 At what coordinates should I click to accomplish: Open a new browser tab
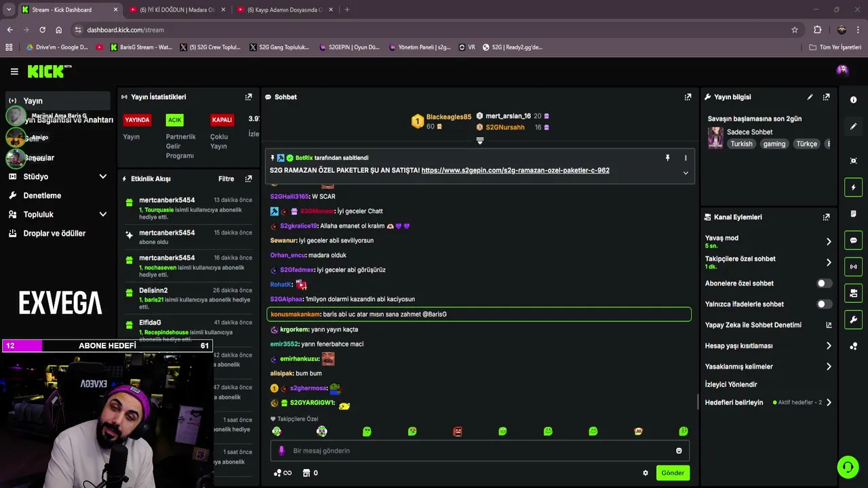pyautogui.click(x=347, y=9)
